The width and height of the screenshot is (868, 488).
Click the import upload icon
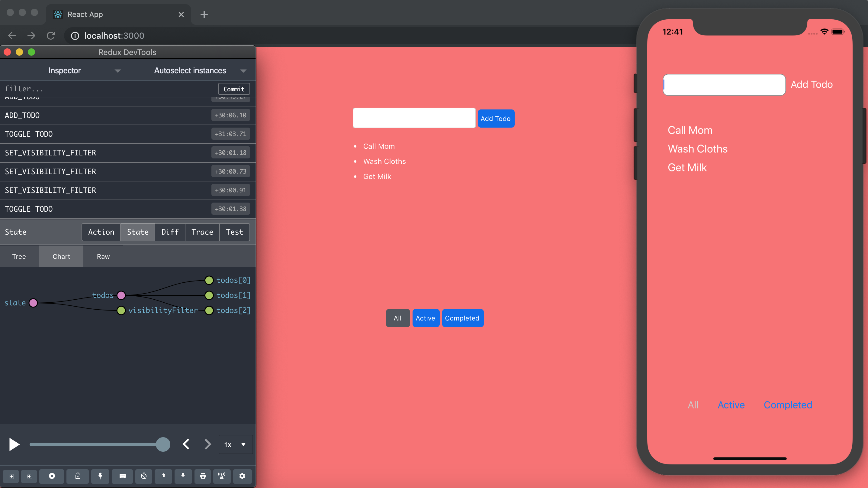[x=163, y=476]
